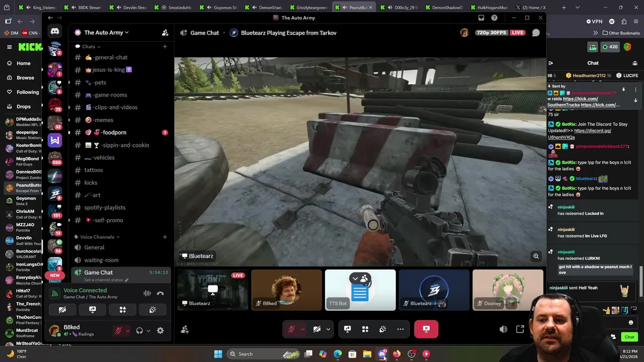Switch to the PeanutBut browser tab

click(x=354, y=8)
